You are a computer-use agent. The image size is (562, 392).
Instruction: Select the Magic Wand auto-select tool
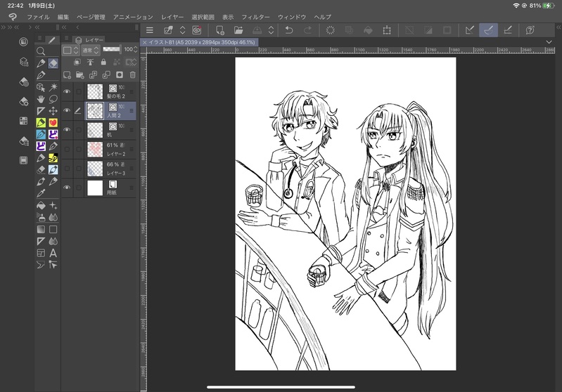[x=53, y=87]
